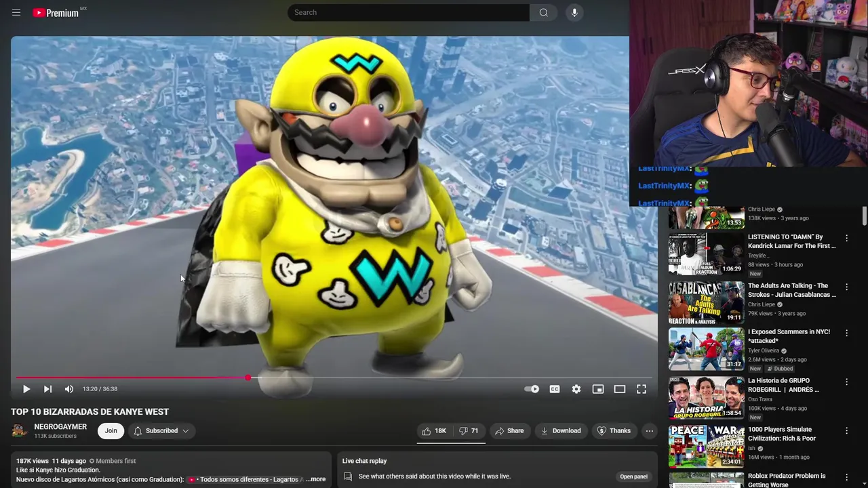Open The Adults Are Talking video title

(x=791, y=290)
